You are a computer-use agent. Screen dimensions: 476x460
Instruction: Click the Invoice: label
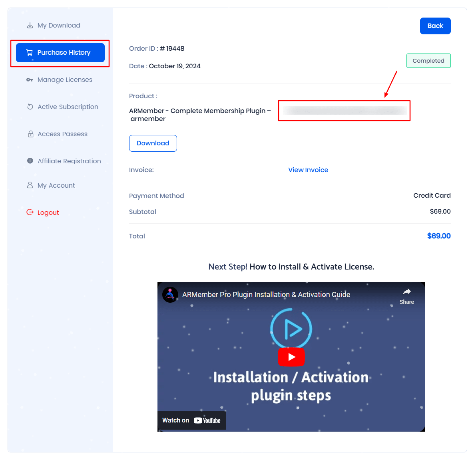click(x=141, y=170)
